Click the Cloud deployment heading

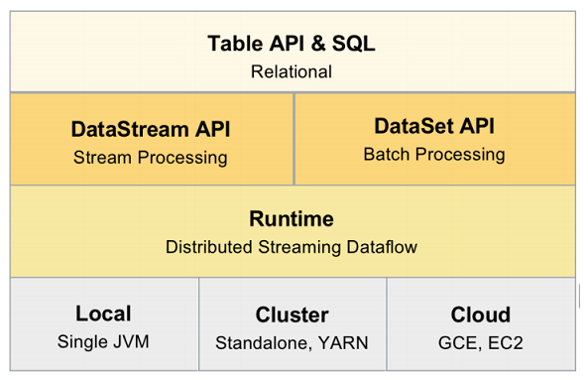click(x=481, y=315)
